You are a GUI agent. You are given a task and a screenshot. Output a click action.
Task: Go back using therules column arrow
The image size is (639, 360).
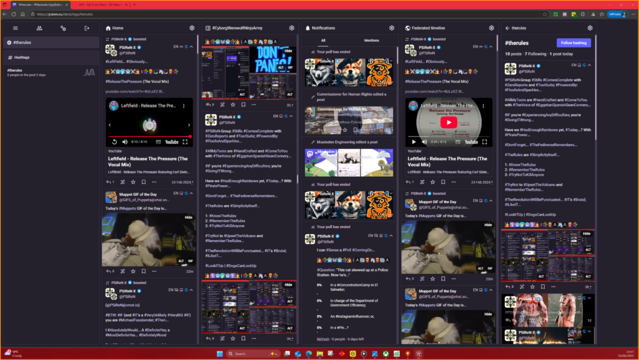point(507,28)
